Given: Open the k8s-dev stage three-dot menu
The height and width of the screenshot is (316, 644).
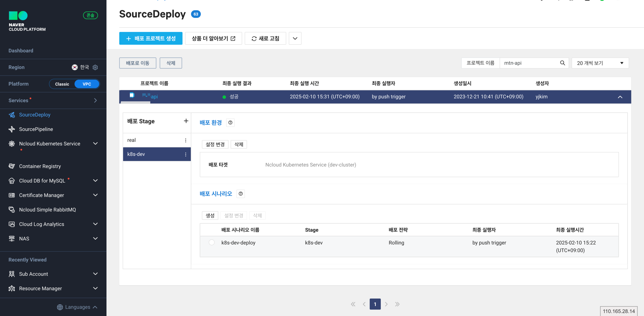Looking at the screenshot, I should pos(185,154).
